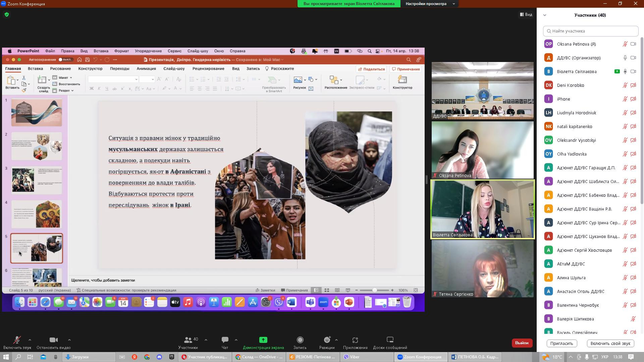Expand audio options arrow beside microphone
The height and width of the screenshot is (362, 644).
[x=30, y=340]
